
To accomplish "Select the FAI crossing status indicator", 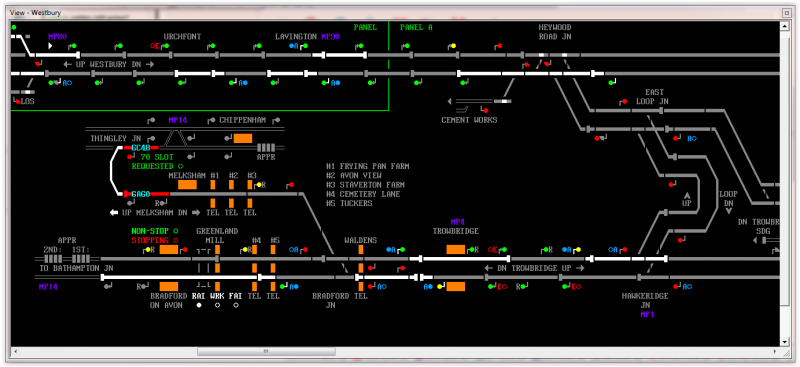I will pos(236,306).
